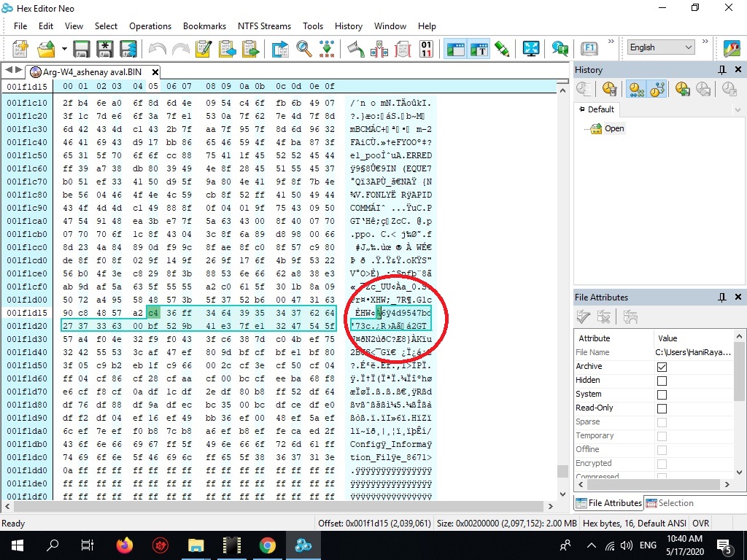Select the File Attributes bottom tab
The image size is (747, 560).
point(609,503)
